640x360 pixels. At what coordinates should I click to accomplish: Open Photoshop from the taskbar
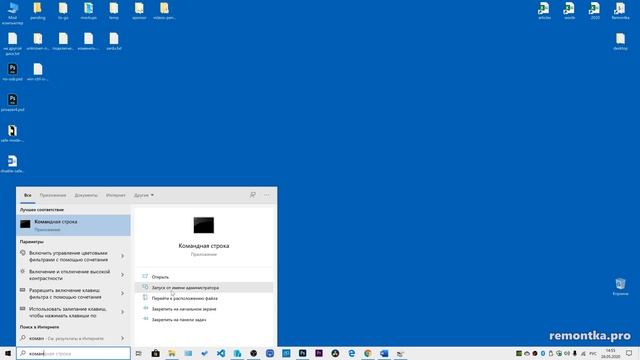(x=302, y=353)
